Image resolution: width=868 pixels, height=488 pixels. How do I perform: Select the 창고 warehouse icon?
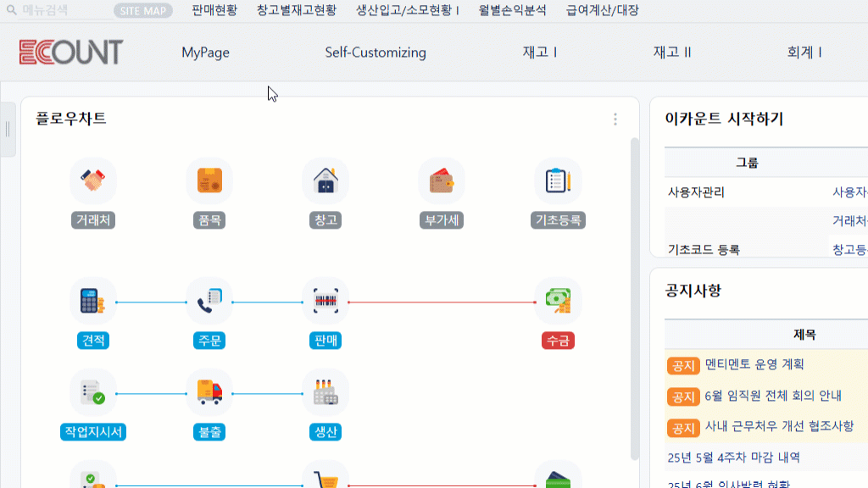pyautogui.click(x=325, y=180)
